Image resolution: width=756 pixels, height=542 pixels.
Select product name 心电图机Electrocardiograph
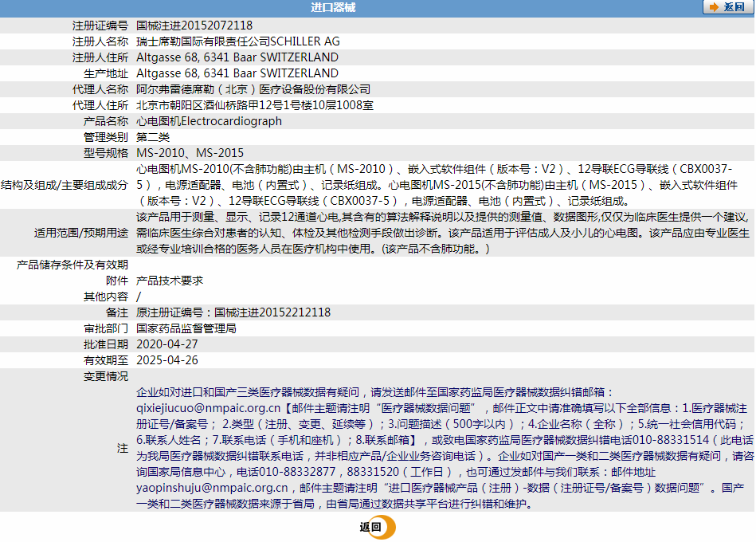(x=210, y=121)
